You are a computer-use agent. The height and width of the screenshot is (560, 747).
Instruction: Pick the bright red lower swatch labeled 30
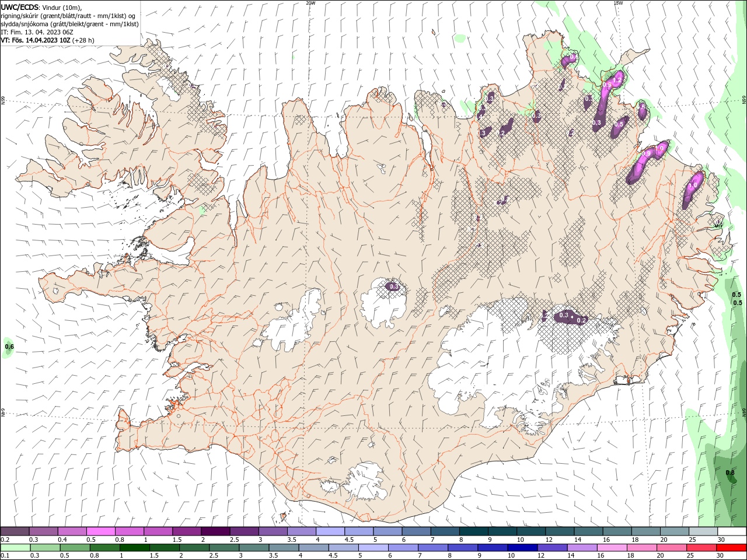[732, 548]
